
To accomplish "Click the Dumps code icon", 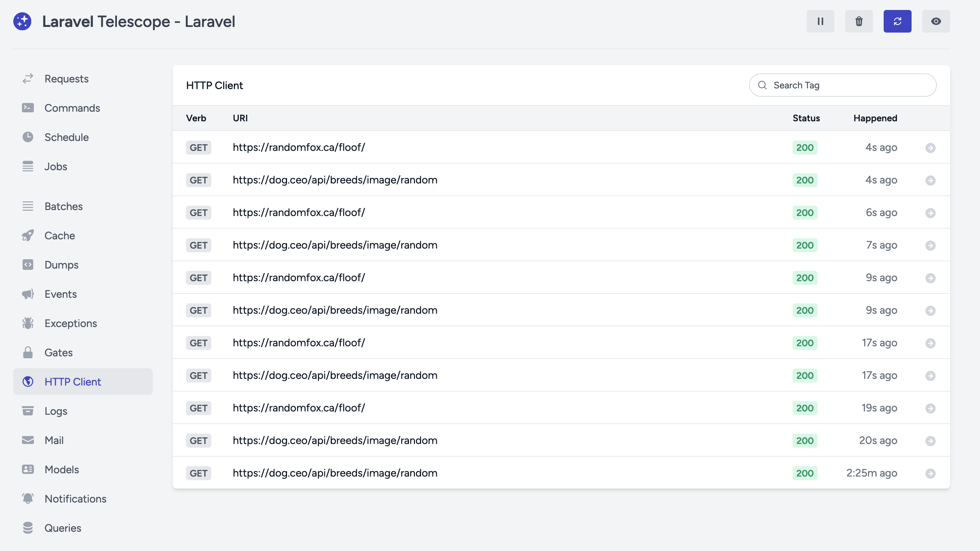I will point(28,265).
